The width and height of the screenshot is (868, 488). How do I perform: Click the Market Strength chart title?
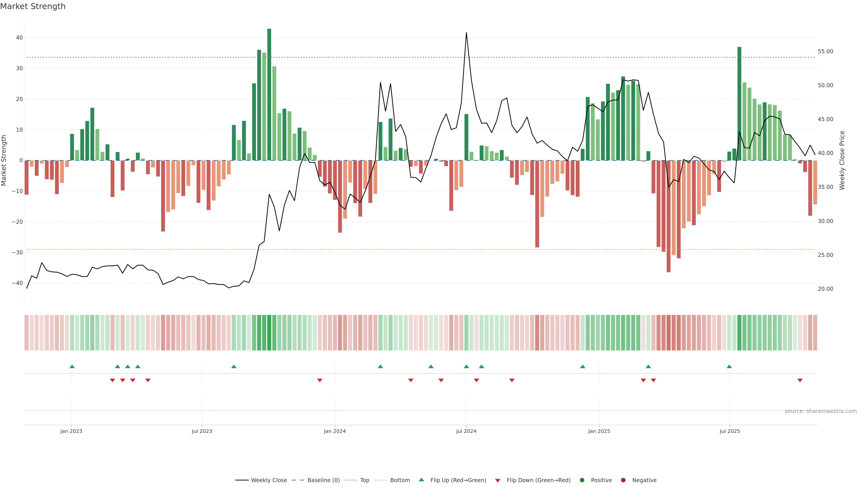33,6
